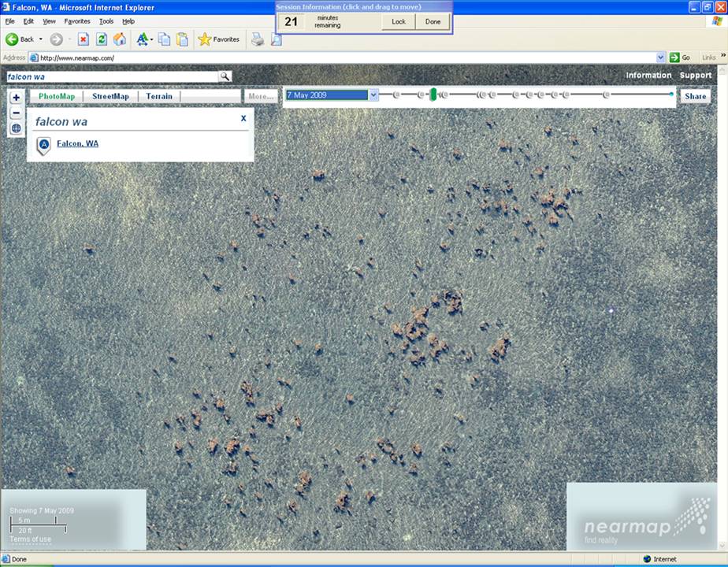Open the Falcon, WA search result link
Image resolution: width=728 pixels, height=567 pixels.
pos(77,143)
